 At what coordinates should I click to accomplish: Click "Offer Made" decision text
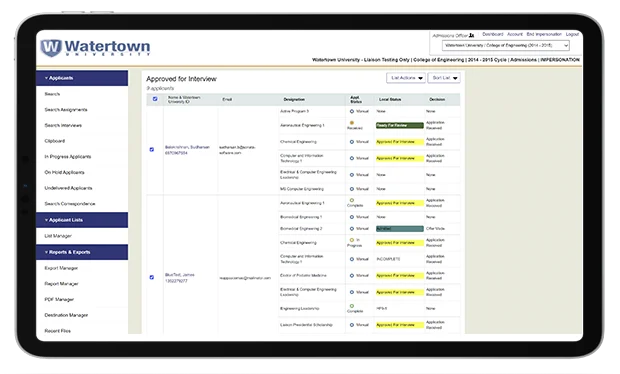point(435,229)
